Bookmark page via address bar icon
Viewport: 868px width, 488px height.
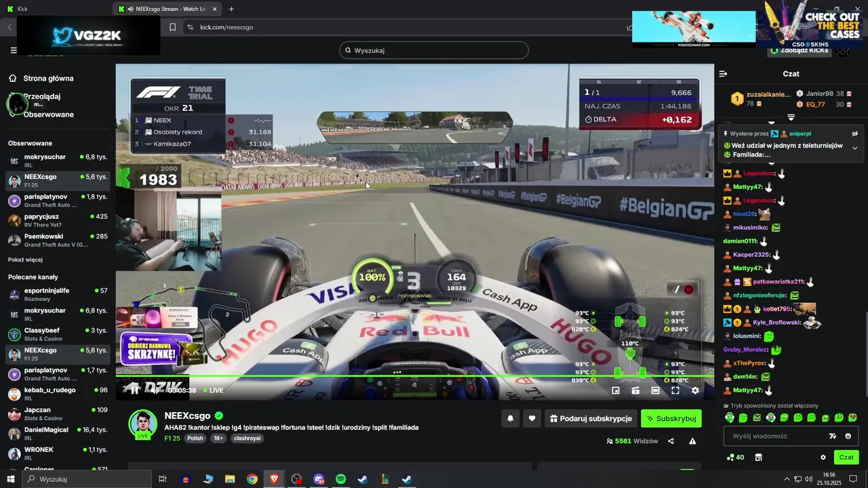[x=172, y=27]
